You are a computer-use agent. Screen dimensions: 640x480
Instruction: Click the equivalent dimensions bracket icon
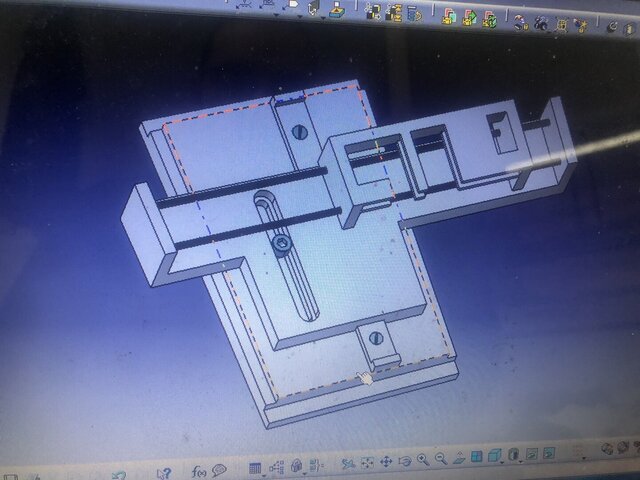(x=317, y=465)
